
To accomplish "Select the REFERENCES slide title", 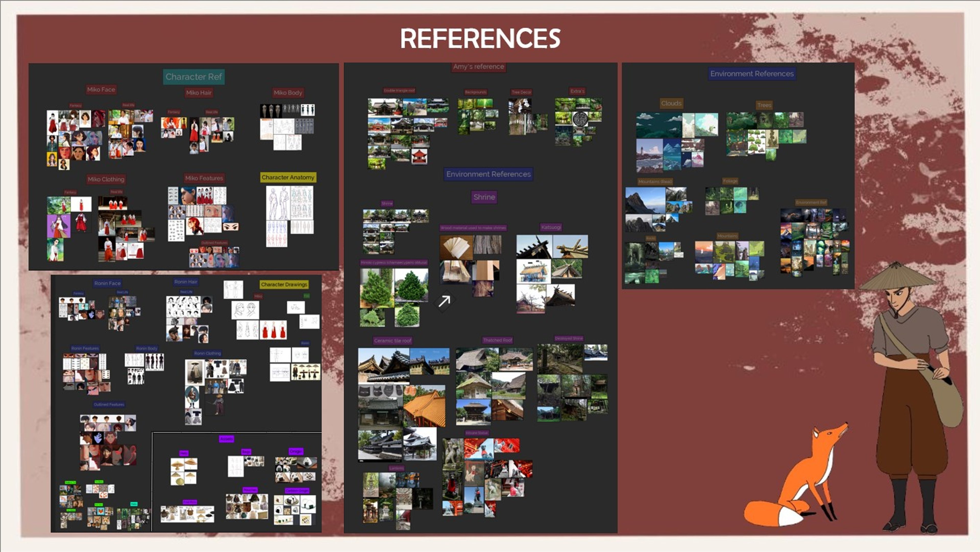I will pos(480,39).
